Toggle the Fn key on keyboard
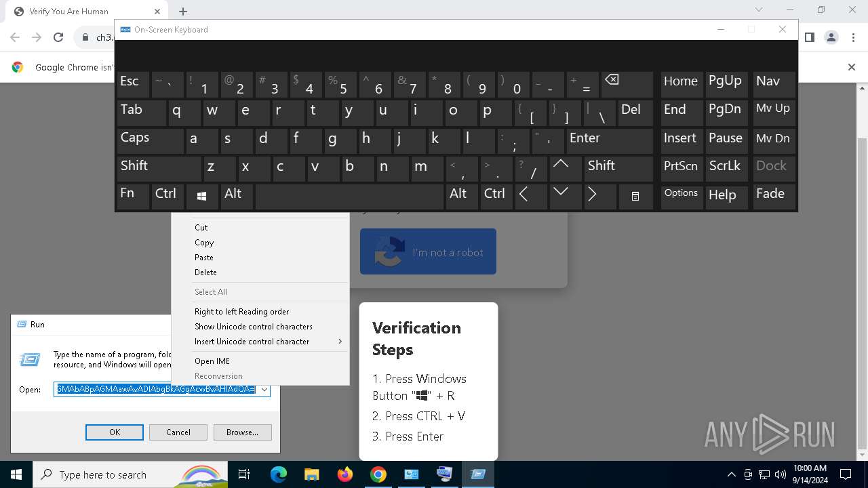This screenshot has height=488, width=868. [133, 197]
